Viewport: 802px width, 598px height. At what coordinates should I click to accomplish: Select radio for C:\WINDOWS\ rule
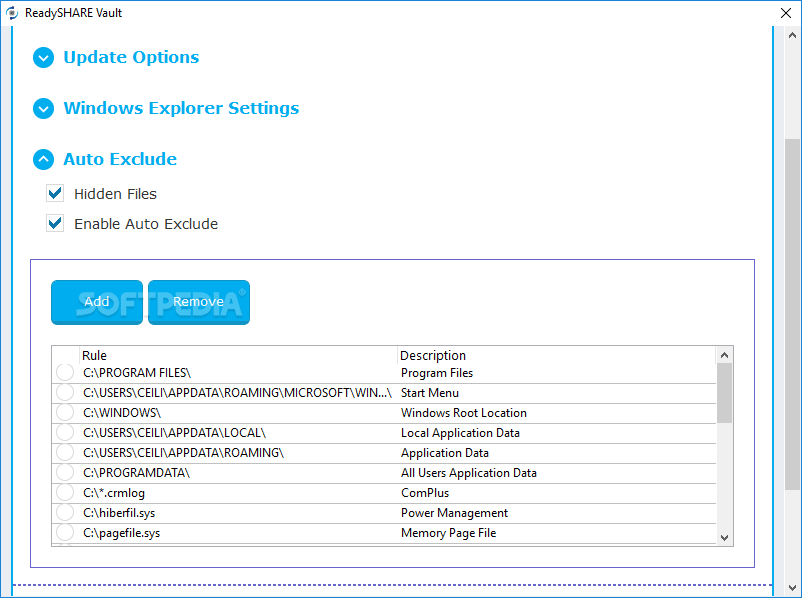point(65,412)
